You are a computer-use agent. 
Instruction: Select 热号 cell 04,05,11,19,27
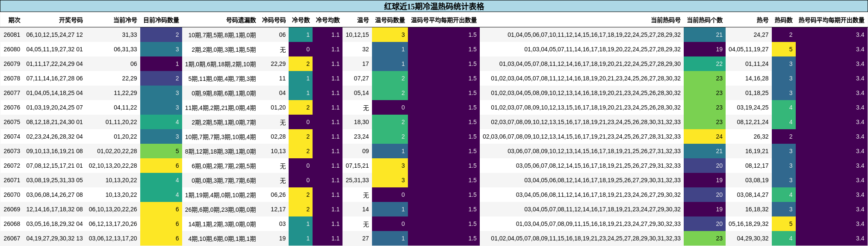(749, 49)
